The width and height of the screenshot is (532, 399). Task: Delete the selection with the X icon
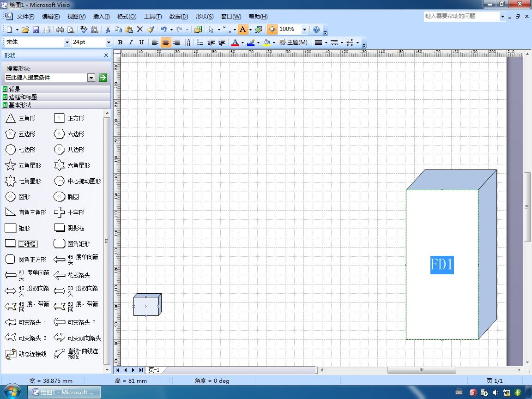pos(140,30)
